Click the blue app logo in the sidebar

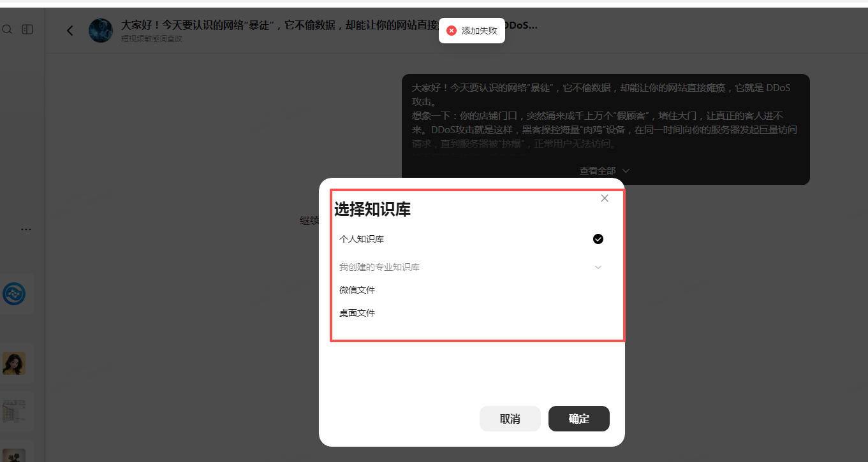[x=15, y=294]
